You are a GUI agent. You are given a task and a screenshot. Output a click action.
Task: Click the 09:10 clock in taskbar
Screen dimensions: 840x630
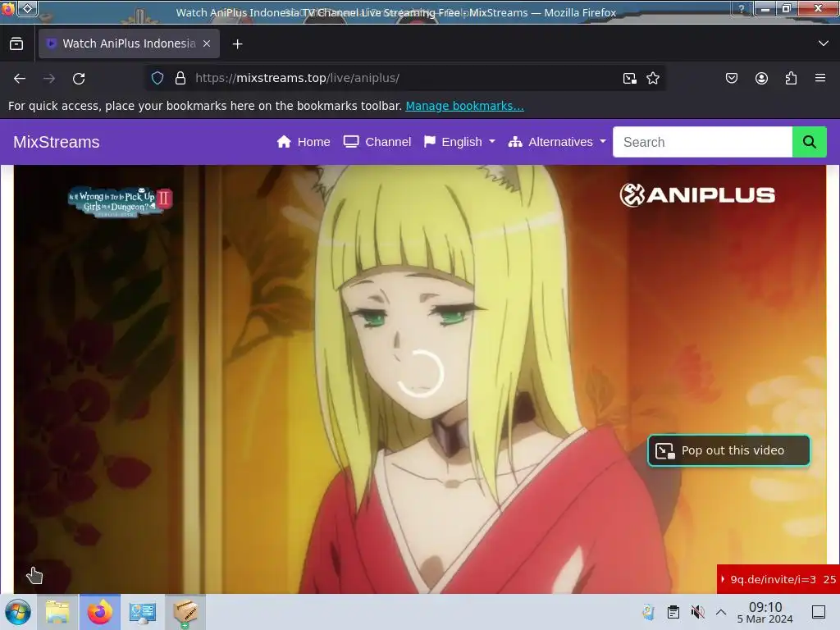coord(765,612)
